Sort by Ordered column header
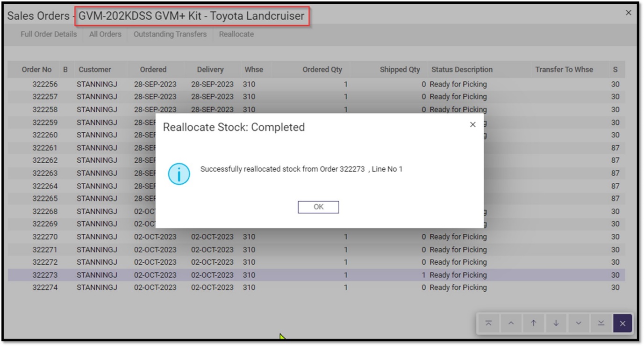The image size is (644, 346). pos(153,70)
